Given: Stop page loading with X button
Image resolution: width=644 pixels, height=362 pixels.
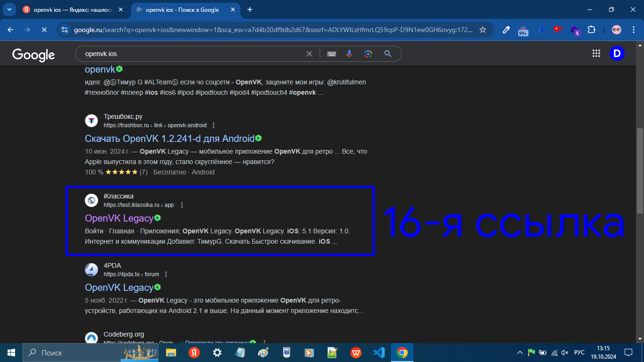Looking at the screenshot, I should [x=43, y=30].
